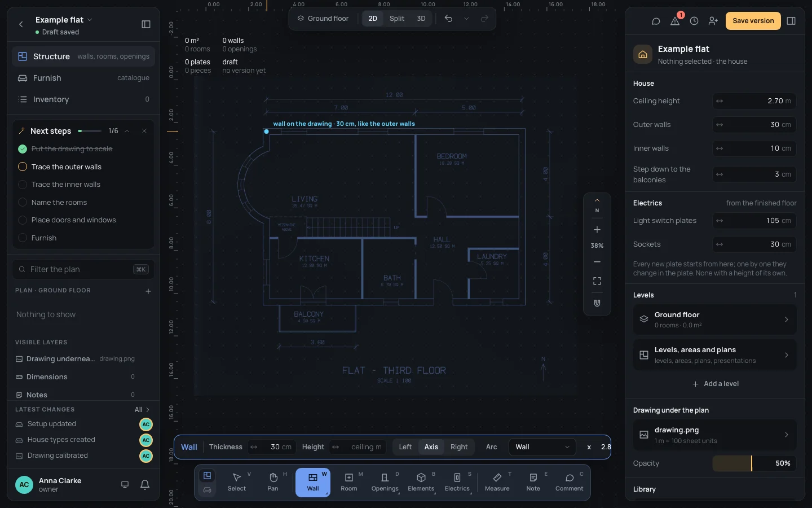Click the Pan hand tool
The height and width of the screenshot is (508, 812).
coord(273,483)
